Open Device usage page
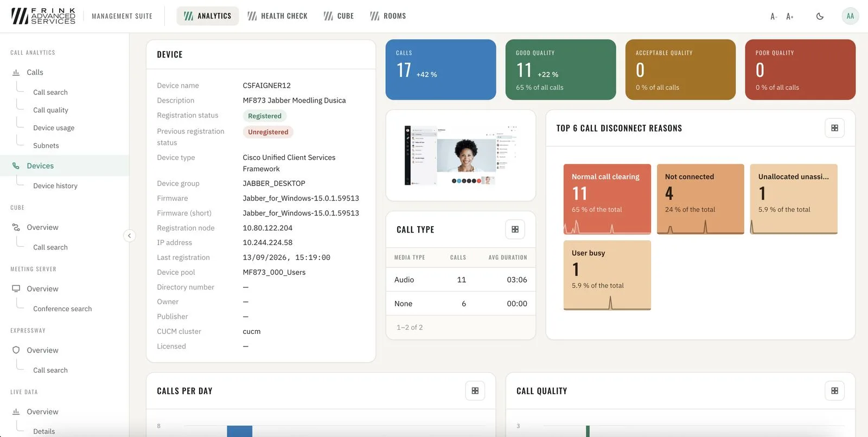The width and height of the screenshot is (868, 437). pos(54,128)
